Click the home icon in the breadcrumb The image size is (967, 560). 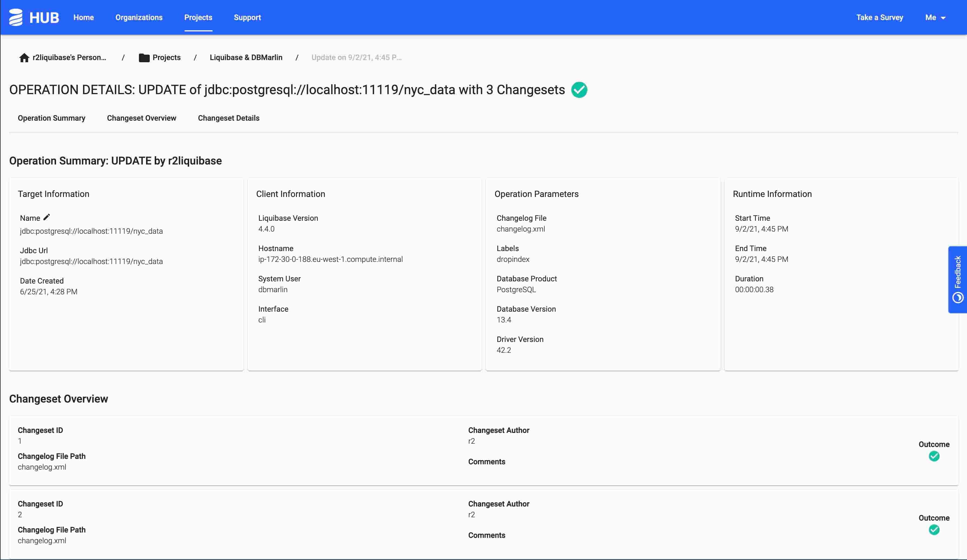click(24, 58)
